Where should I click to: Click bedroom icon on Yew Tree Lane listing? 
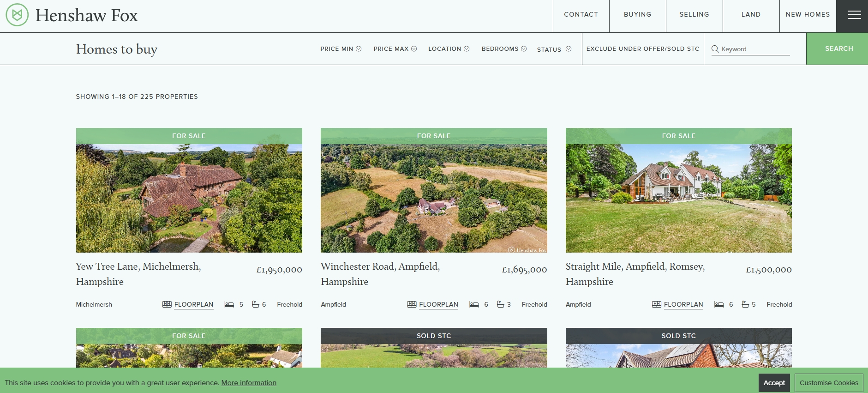[x=229, y=304]
